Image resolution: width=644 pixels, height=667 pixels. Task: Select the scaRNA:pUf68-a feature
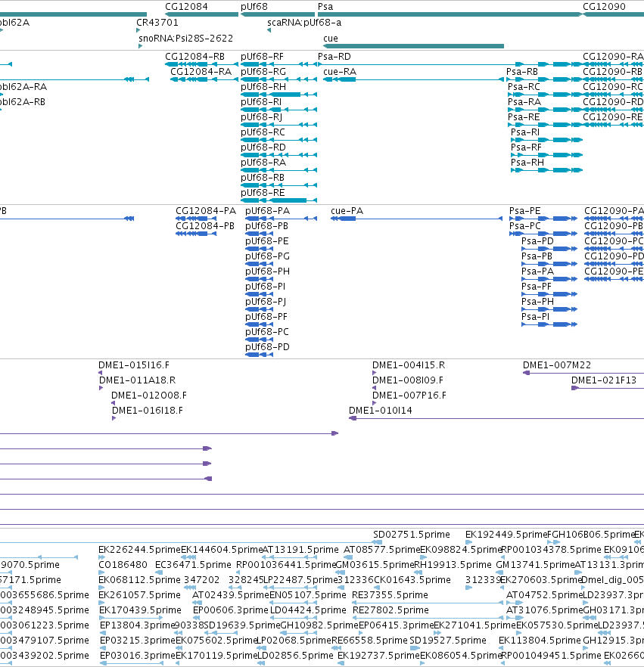pyautogui.click(x=269, y=30)
